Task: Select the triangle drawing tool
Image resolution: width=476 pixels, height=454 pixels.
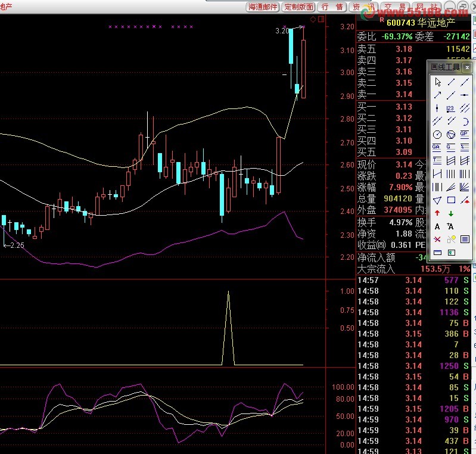Action: click(x=437, y=200)
